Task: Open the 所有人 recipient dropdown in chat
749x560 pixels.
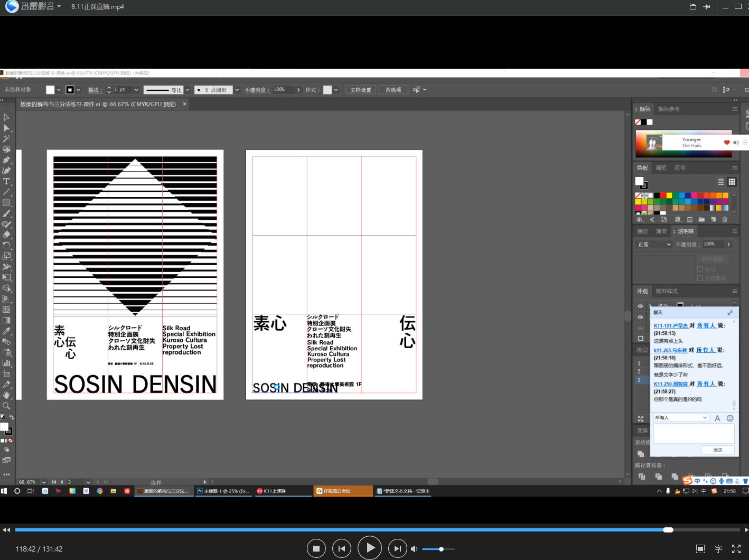Action: pyautogui.click(x=680, y=418)
